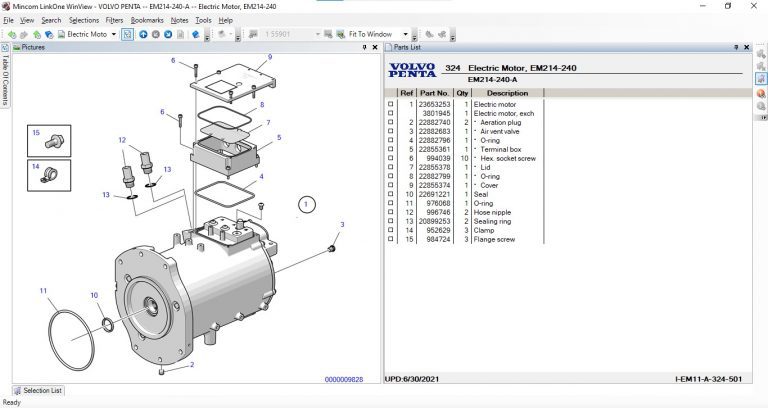Click the gray Forward navigation arrow icon
768x408 pixels.
pyautogui.click(x=24, y=34)
